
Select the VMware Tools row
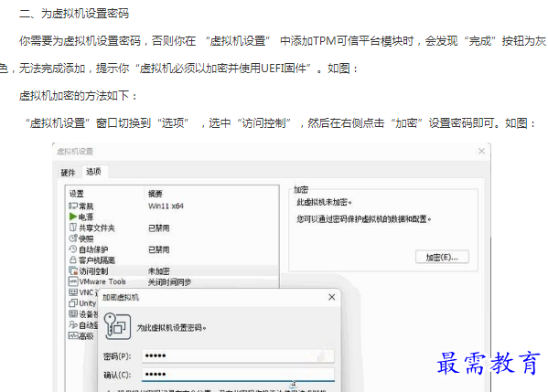click(x=173, y=281)
